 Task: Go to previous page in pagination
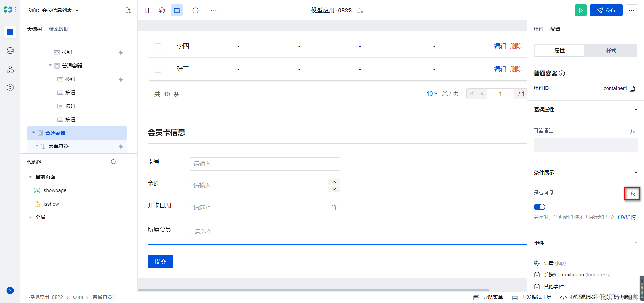(482, 94)
